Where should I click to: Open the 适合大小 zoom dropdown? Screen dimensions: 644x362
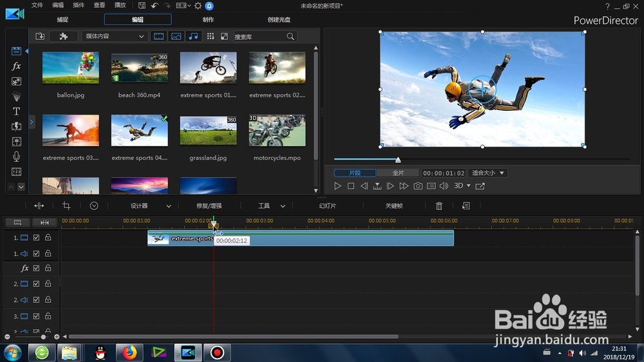(488, 173)
